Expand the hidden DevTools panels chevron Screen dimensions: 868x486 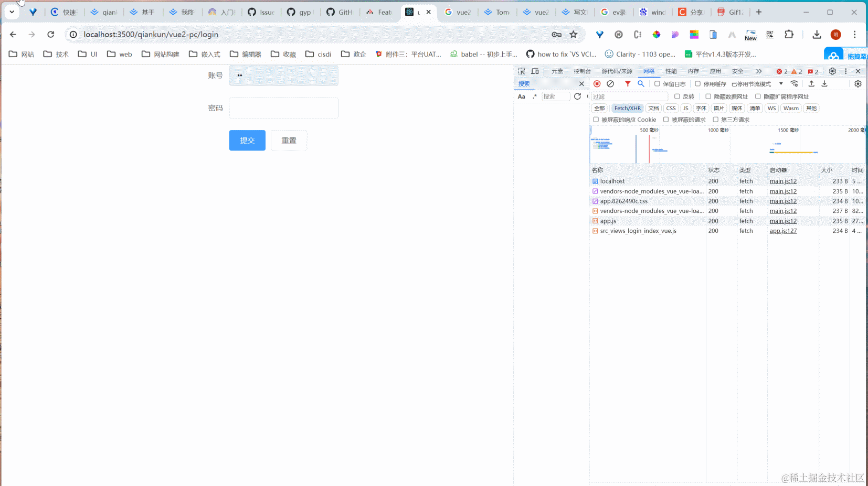(759, 71)
